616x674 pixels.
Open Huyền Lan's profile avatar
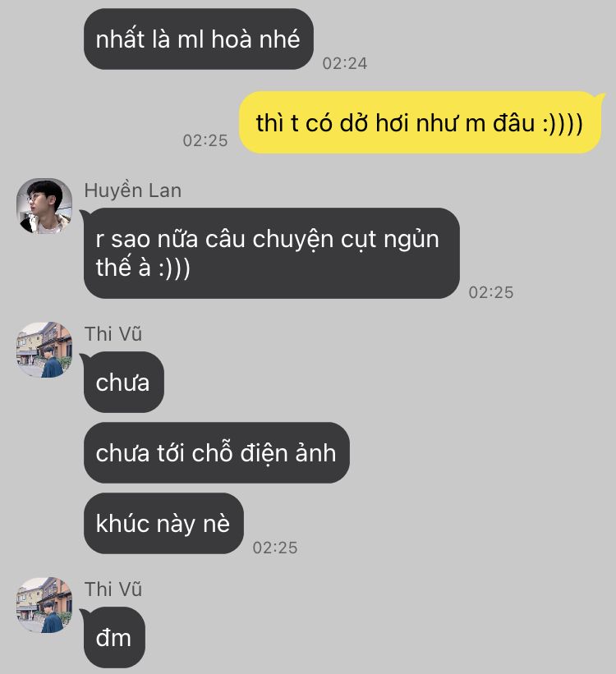(x=44, y=206)
